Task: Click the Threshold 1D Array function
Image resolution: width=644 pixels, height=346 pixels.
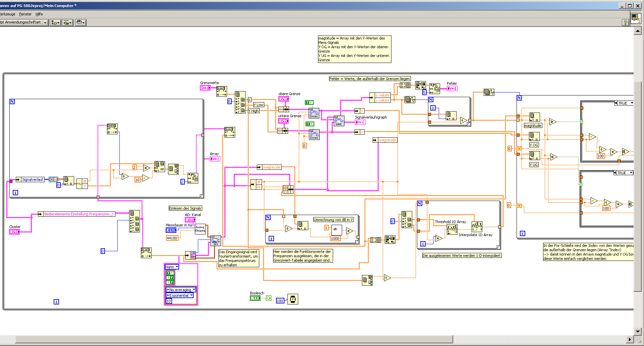Action: click(x=452, y=229)
